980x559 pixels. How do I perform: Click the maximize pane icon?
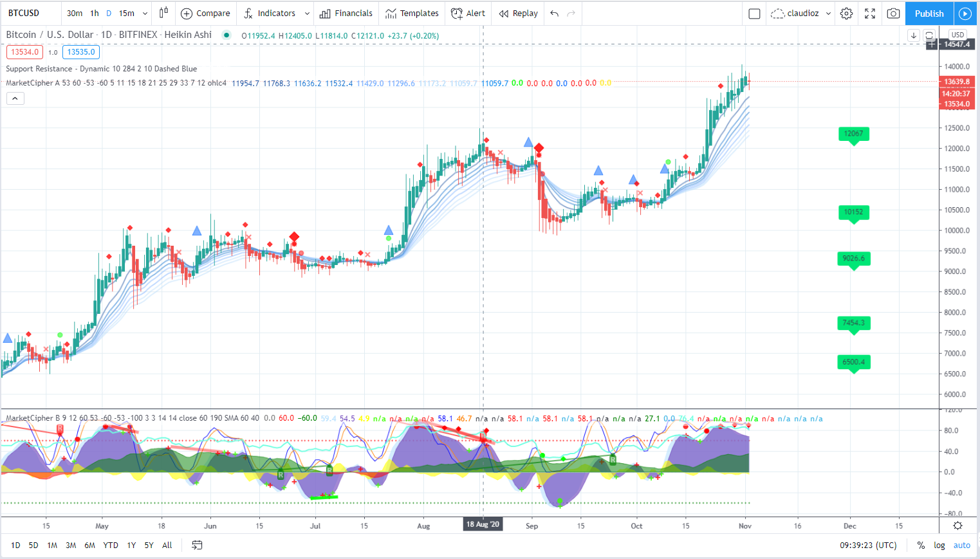click(x=929, y=35)
